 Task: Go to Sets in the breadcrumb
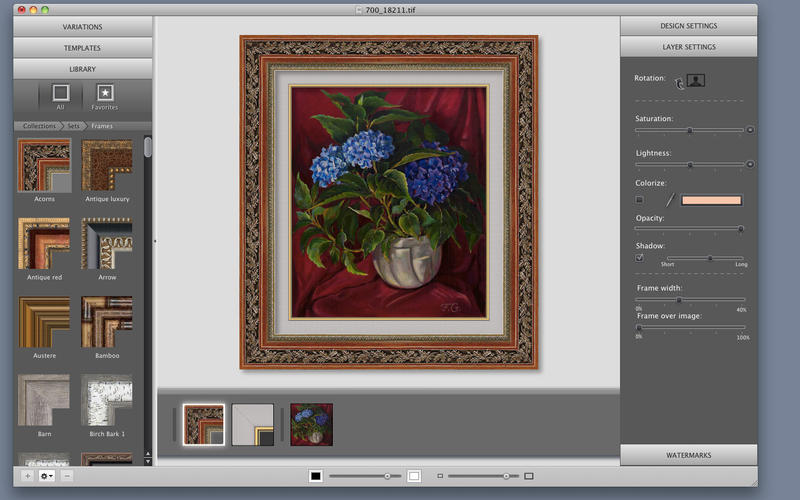coord(74,126)
